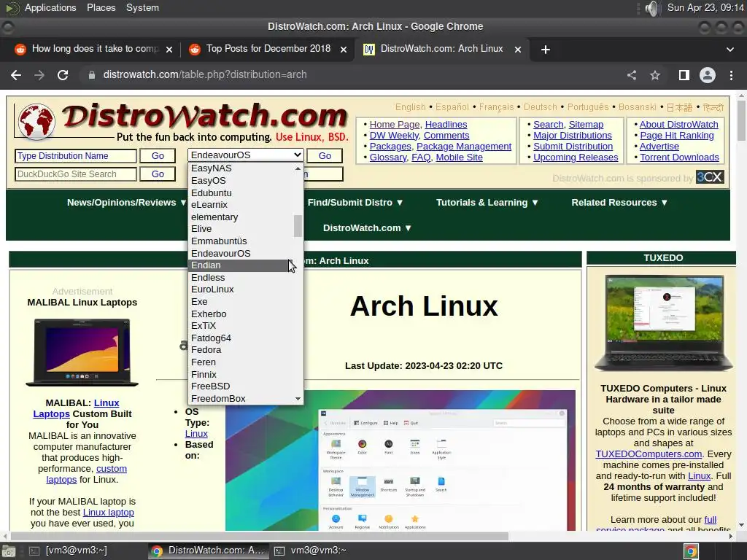Viewport: 747px width, 560px height.
Task: Click Go next to DuckDuckGo Site Search
Action: click(x=158, y=174)
